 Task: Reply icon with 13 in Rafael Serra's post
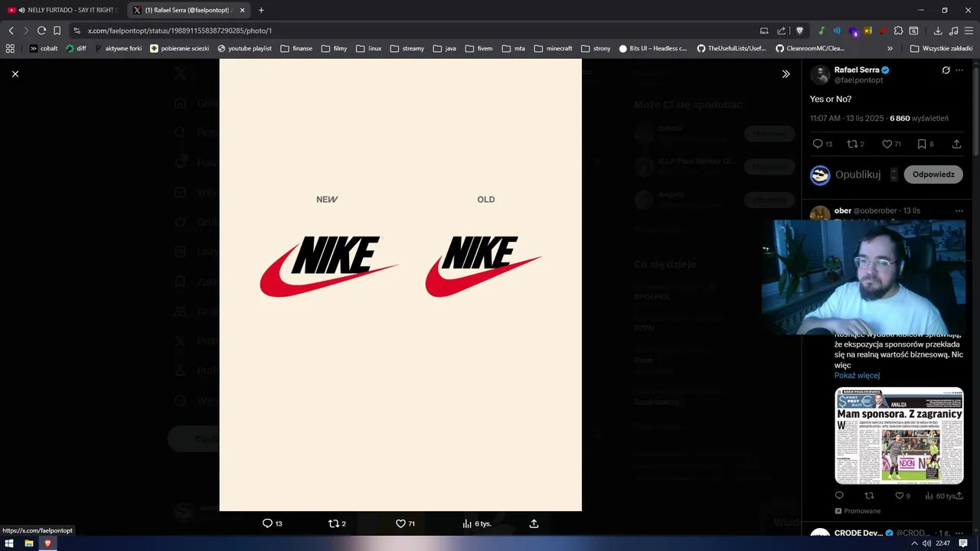(818, 144)
